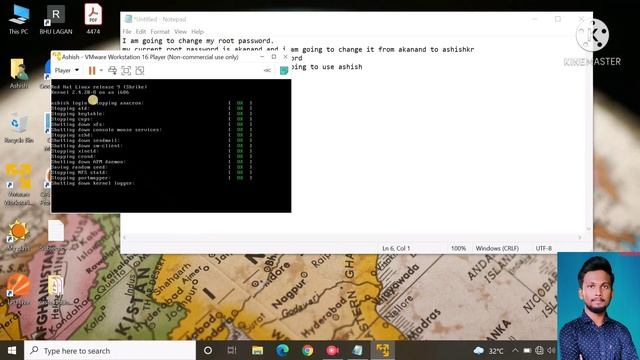Pause the virtual machine in VMware
This screenshot has width=640, height=360.
[x=92, y=71]
